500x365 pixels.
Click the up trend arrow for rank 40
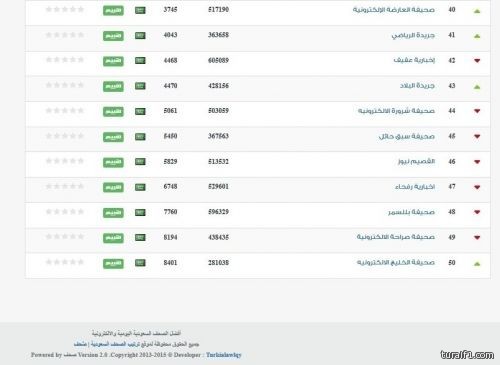[477, 11]
